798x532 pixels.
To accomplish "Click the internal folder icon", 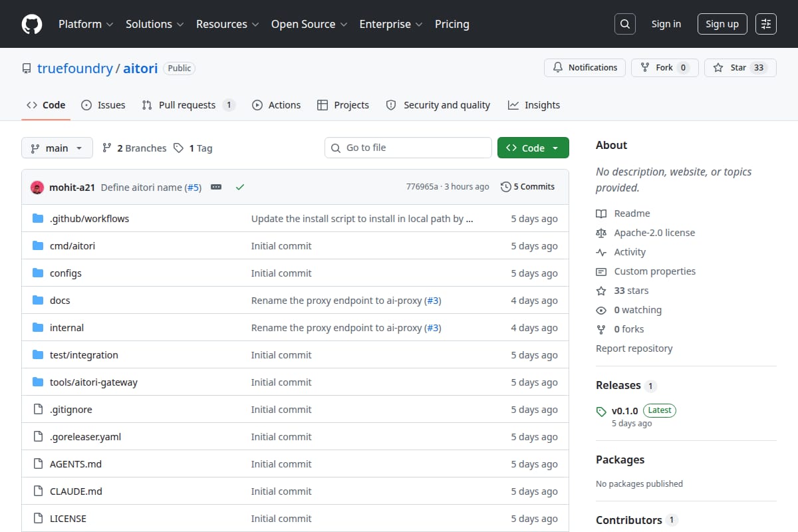I will pyautogui.click(x=38, y=328).
